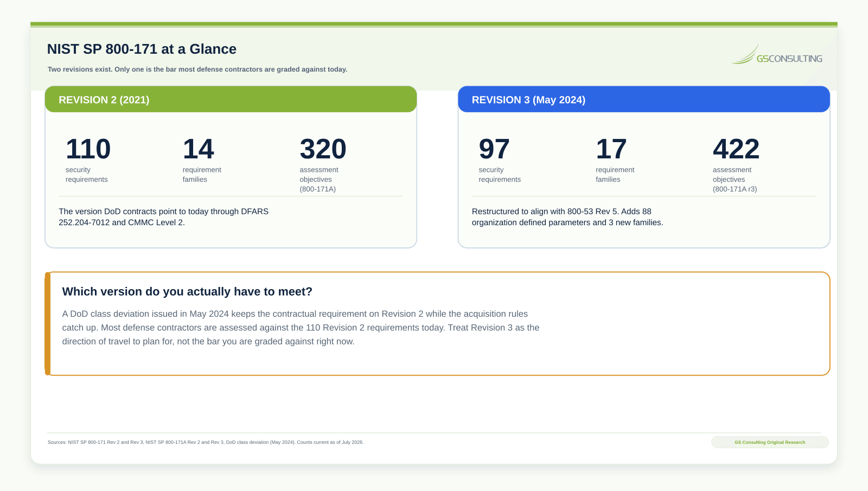This screenshot has width=868, height=491.
Task: Click the GS Consulting Original Research badge
Action: point(770,442)
